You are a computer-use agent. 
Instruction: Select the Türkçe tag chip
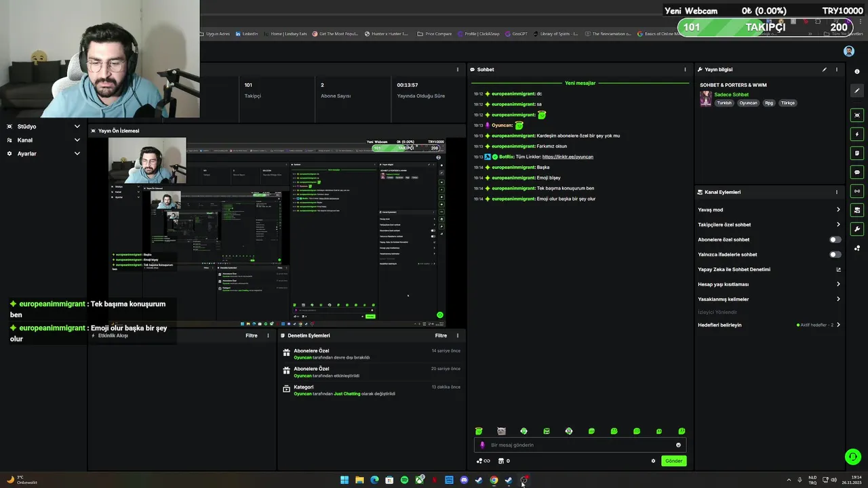788,103
